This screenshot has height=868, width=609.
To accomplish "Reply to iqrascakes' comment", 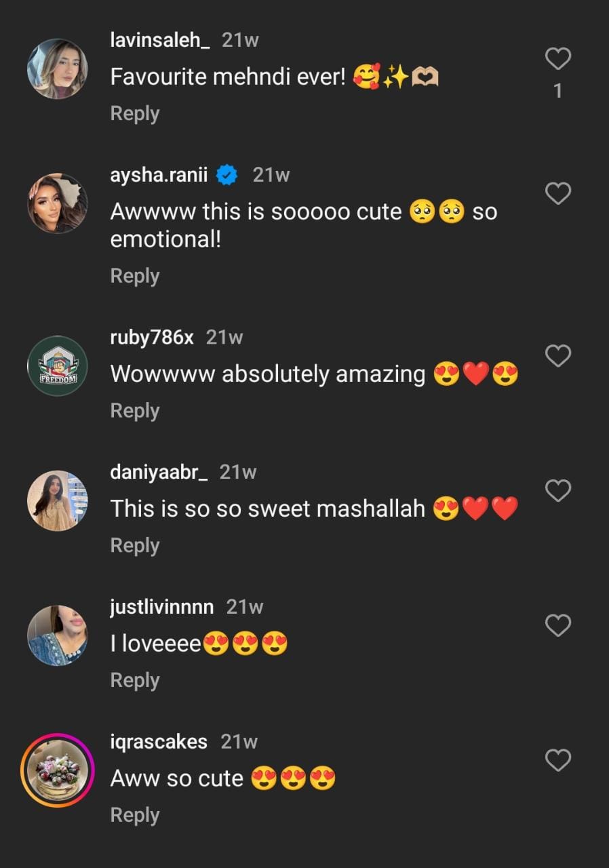I will 135,815.
